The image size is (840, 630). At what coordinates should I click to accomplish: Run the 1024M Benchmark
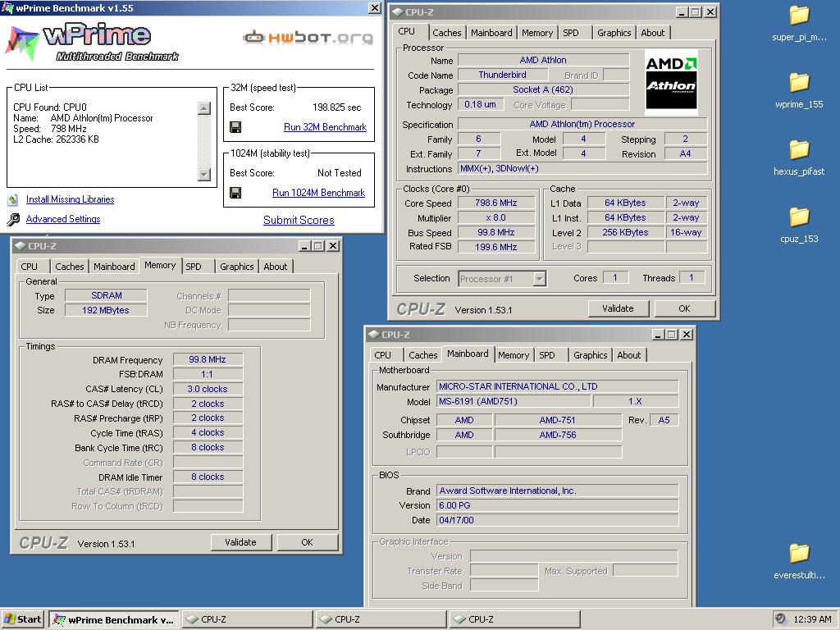tap(319, 192)
